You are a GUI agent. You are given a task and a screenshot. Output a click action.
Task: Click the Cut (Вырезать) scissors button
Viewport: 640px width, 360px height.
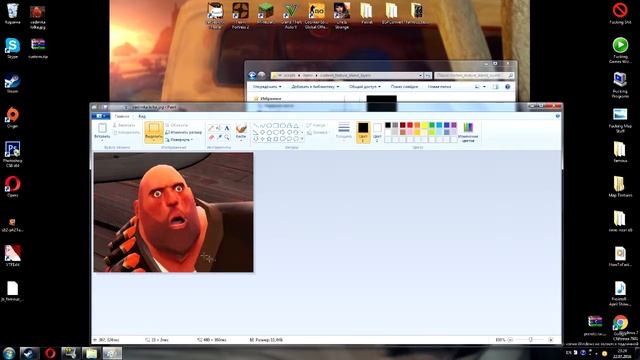[x=124, y=125]
